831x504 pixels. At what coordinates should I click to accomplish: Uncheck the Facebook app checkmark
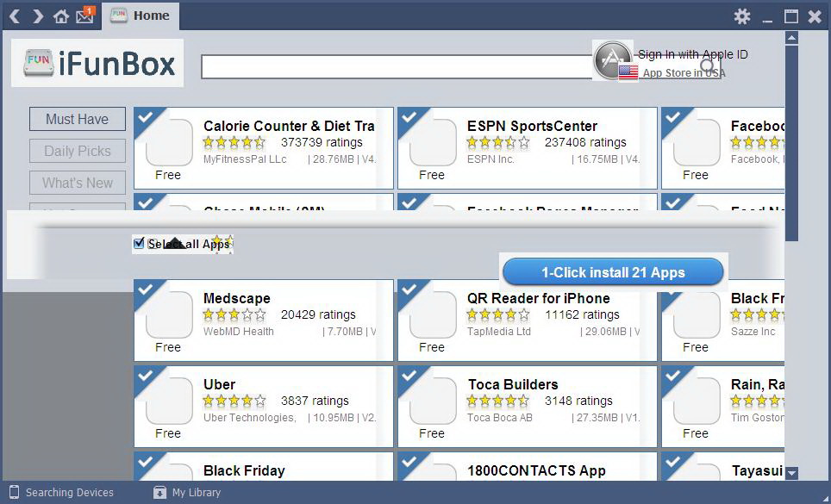[672, 117]
